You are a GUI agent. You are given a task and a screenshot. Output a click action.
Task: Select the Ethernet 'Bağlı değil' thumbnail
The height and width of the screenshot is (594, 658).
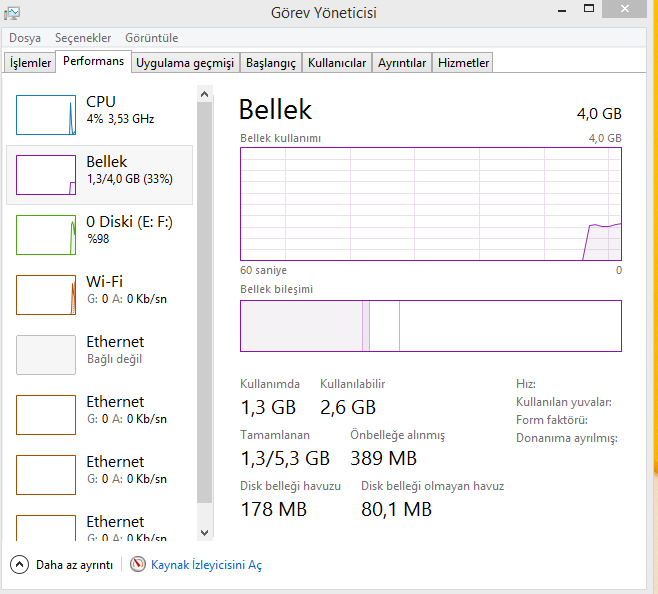click(x=46, y=355)
